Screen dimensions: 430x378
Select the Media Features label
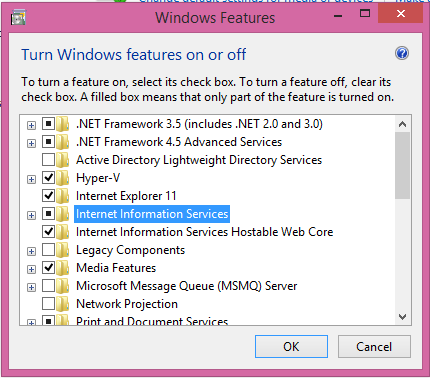(x=116, y=268)
